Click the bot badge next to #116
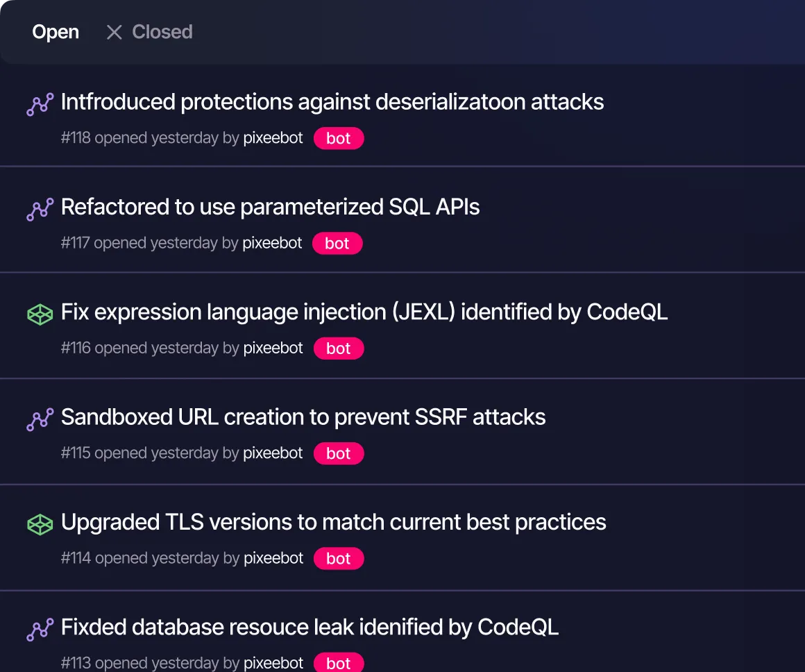This screenshot has width=805, height=672. click(x=338, y=348)
